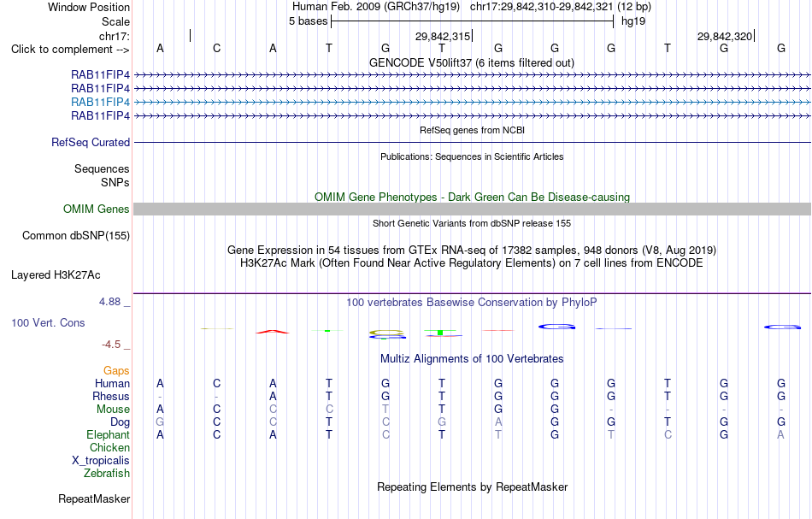Click the purple H3K27Ac signal line
The width and height of the screenshot is (812, 519).
click(473, 293)
